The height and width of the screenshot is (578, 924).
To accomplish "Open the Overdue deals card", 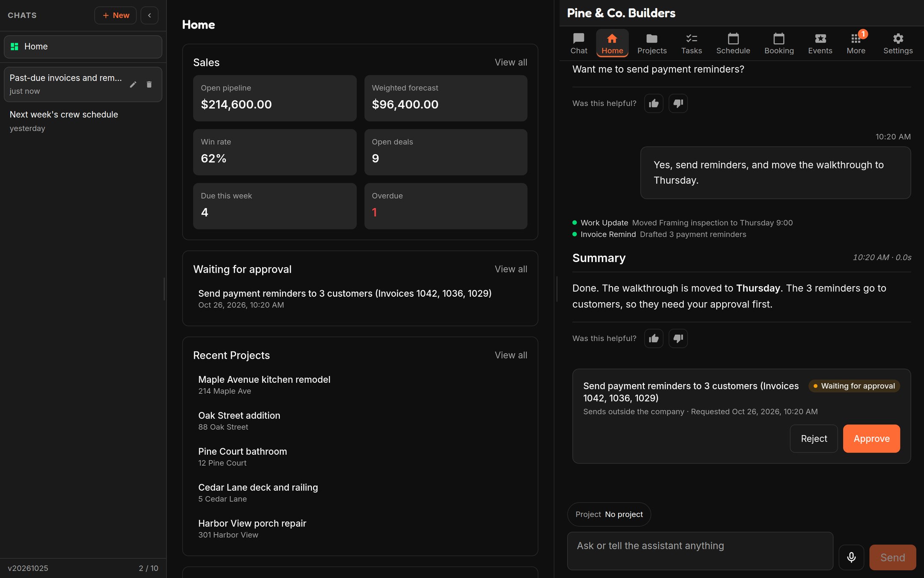I will (x=445, y=206).
